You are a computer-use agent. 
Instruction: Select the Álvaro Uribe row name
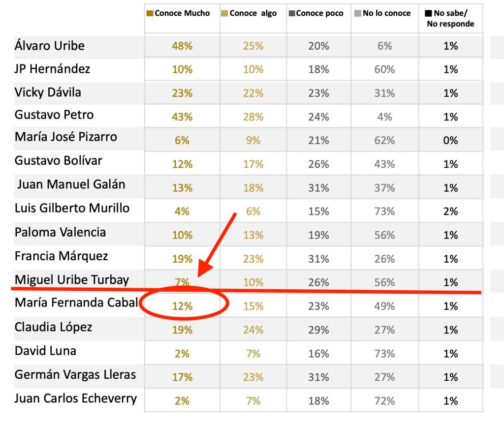click(50, 46)
